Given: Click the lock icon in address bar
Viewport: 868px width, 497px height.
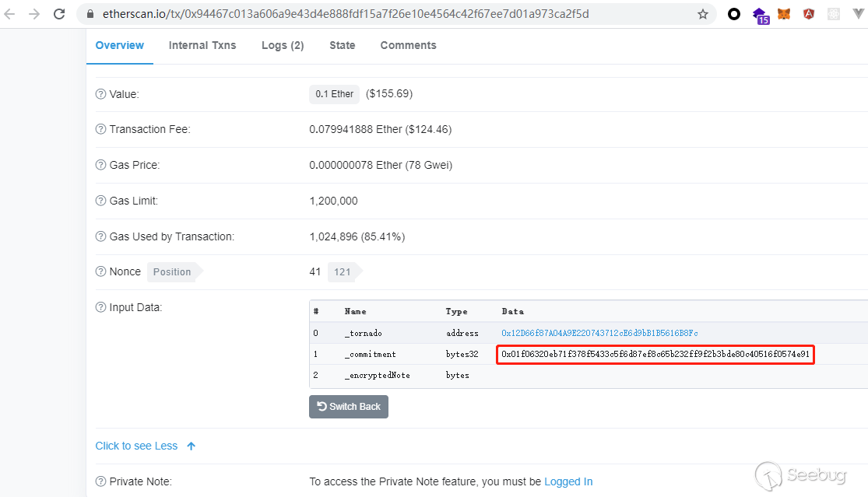Looking at the screenshot, I should pyautogui.click(x=90, y=14).
